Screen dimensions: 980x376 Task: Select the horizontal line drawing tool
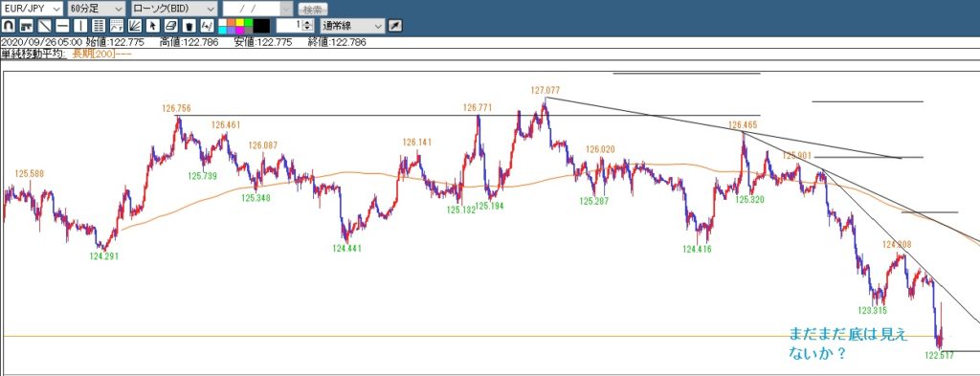point(62,26)
